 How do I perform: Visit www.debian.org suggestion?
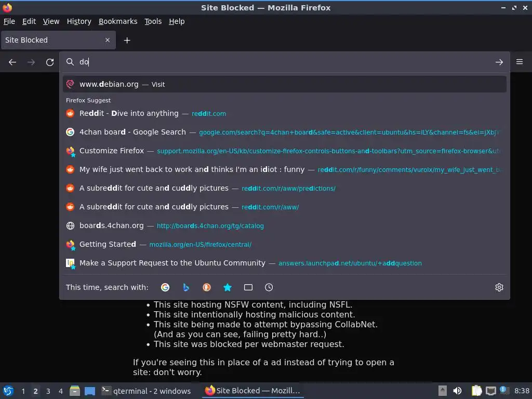tap(284, 84)
